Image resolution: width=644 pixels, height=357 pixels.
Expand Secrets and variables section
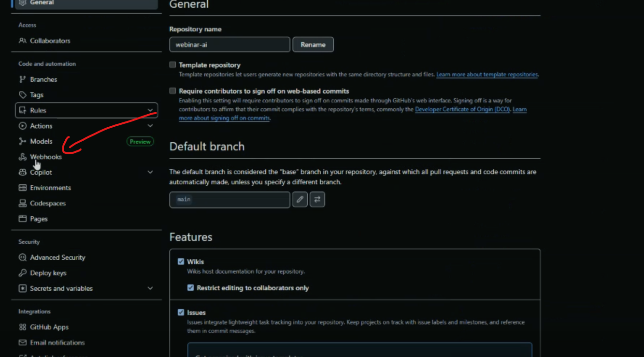point(150,288)
